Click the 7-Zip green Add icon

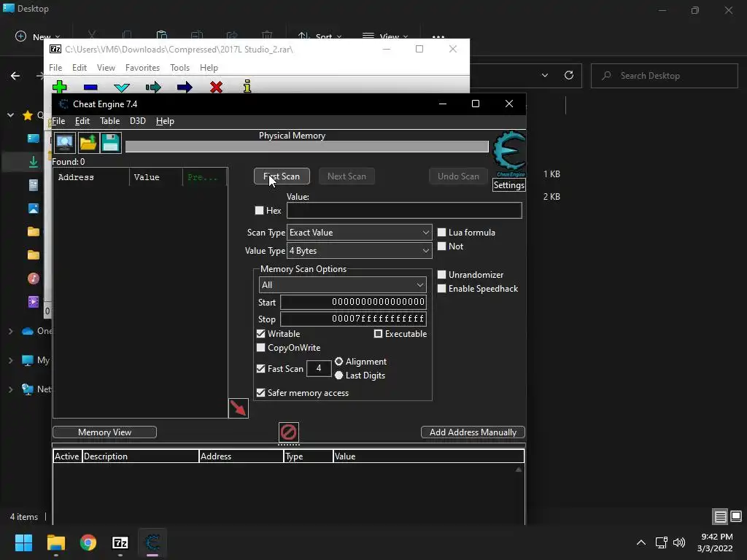60,87
